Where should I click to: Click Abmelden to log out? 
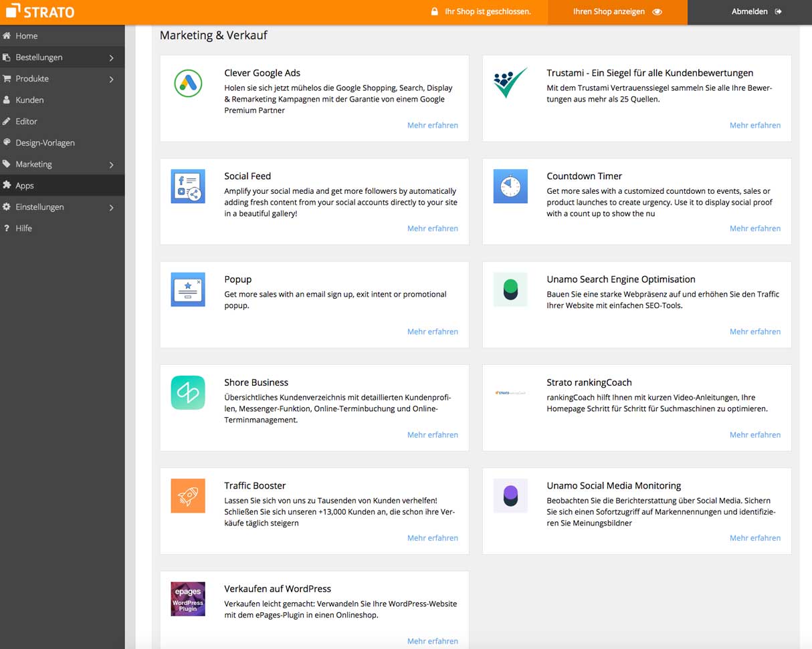tap(756, 12)
